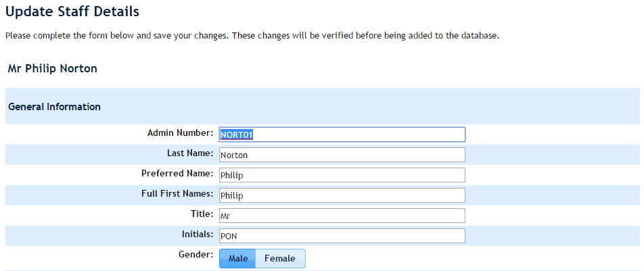Click the 'General Information' section header
This screenshot has height=271, width=644.
54,107
